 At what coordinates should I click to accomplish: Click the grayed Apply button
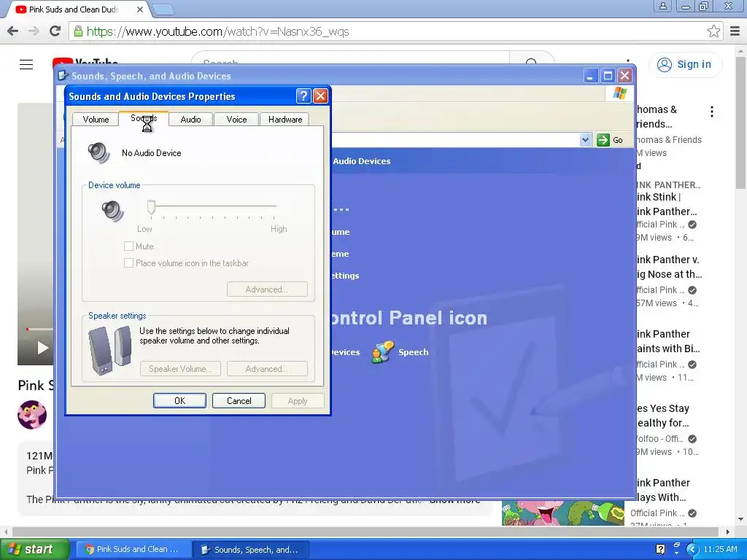coord(298,401)
